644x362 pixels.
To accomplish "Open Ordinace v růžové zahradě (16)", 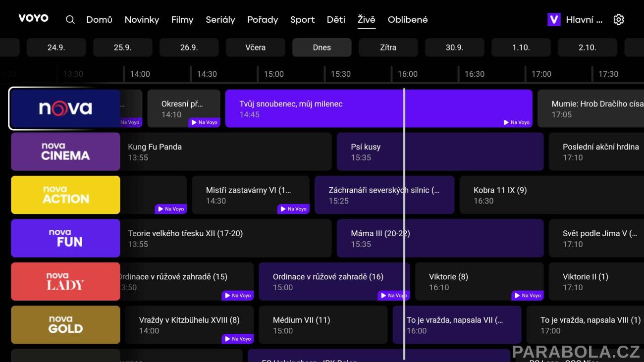I will click(334, 282).
